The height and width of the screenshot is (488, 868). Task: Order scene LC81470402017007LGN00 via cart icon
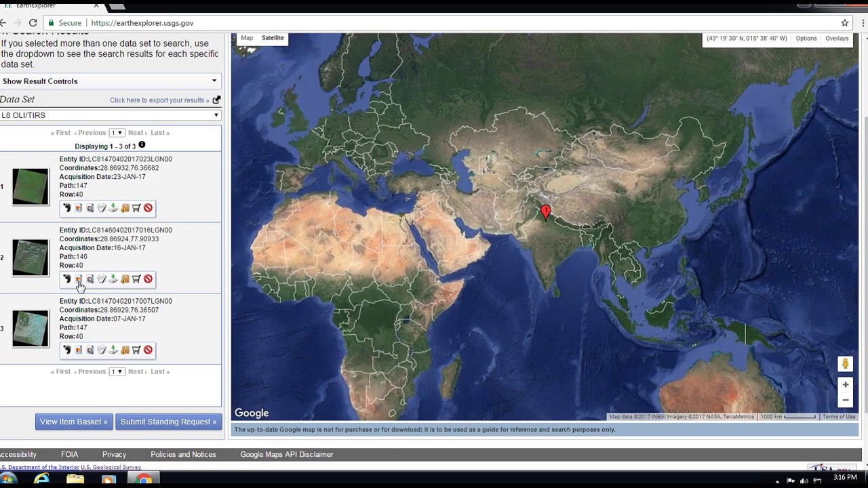click(136, 350)
